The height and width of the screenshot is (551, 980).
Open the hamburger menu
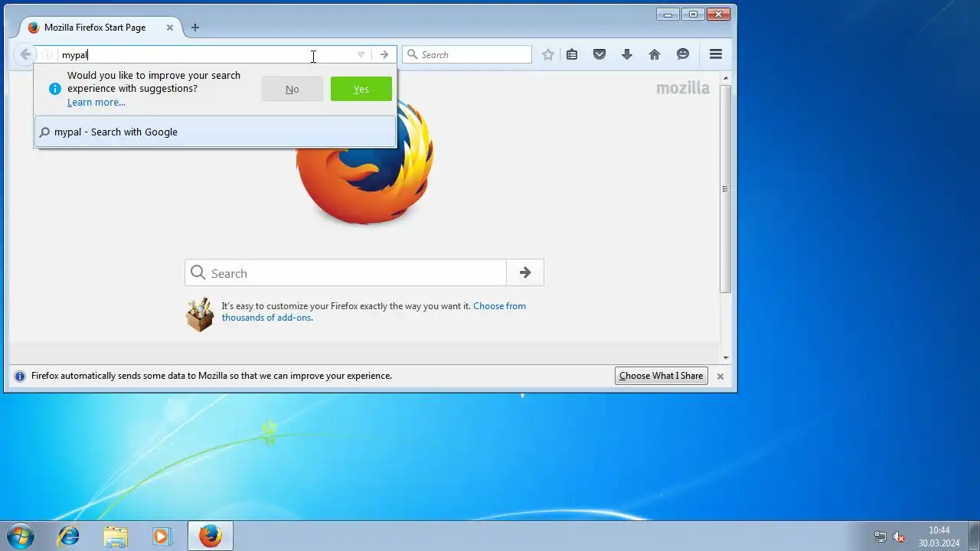coord(716,54)
